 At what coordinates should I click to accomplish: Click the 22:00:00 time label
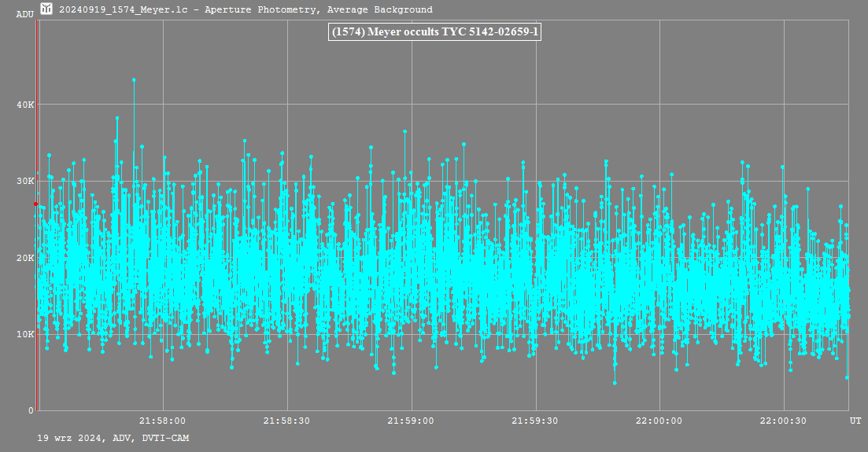659,421
